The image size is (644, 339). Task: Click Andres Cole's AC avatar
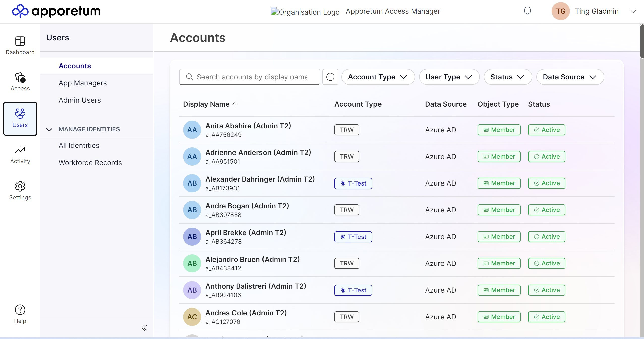pyautogui.click(x=192, y=317)
